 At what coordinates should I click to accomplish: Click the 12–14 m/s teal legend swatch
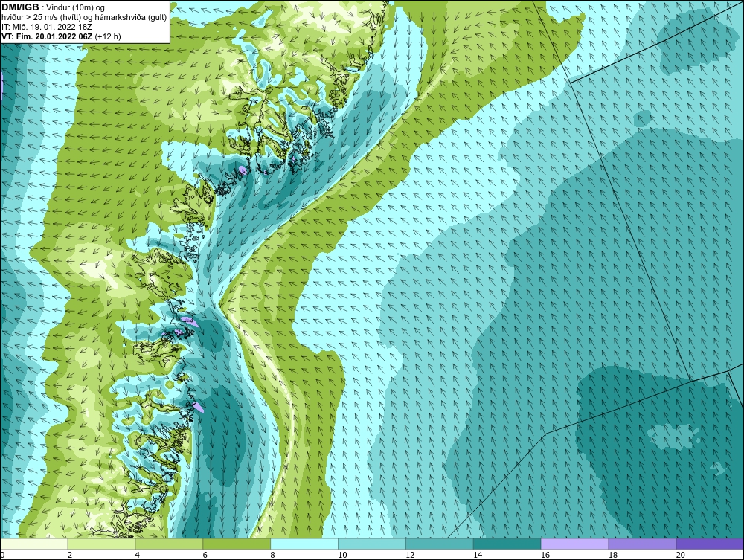[440, 544]
